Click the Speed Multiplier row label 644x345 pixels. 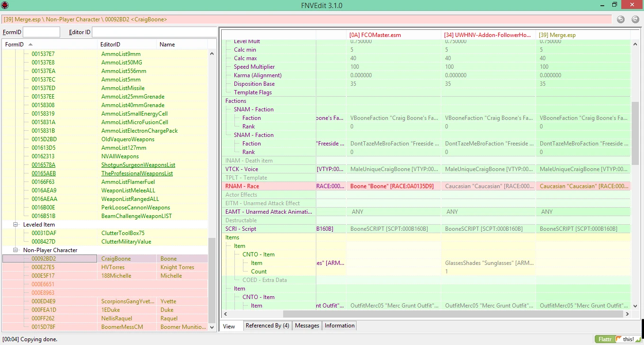254,67
